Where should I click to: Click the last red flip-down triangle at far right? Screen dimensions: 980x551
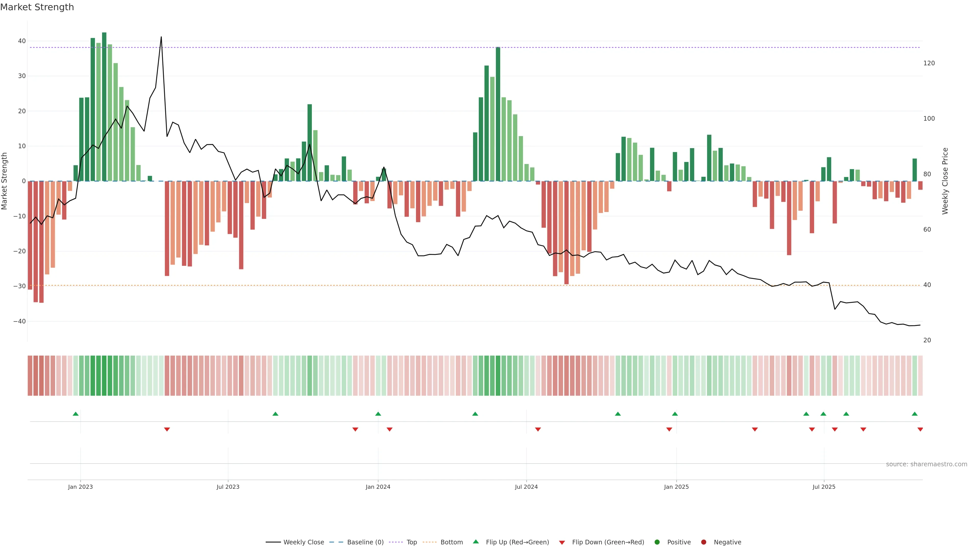click(x=920, y=429)
